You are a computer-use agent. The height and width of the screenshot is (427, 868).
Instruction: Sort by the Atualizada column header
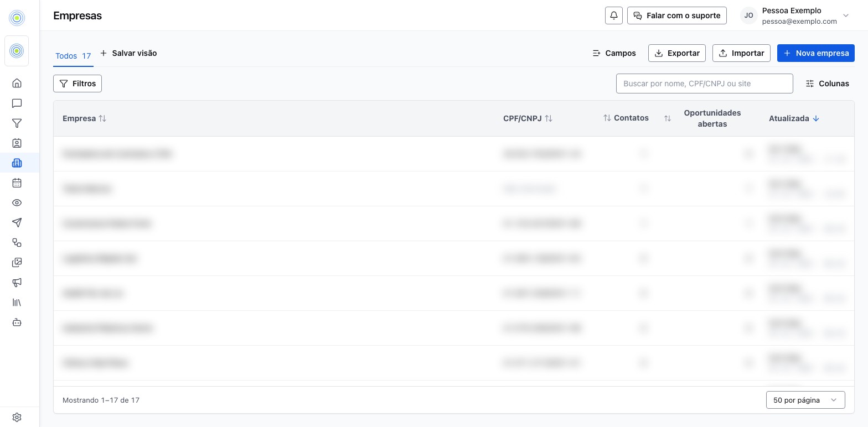pyautogui.click(x=794, y=118)
